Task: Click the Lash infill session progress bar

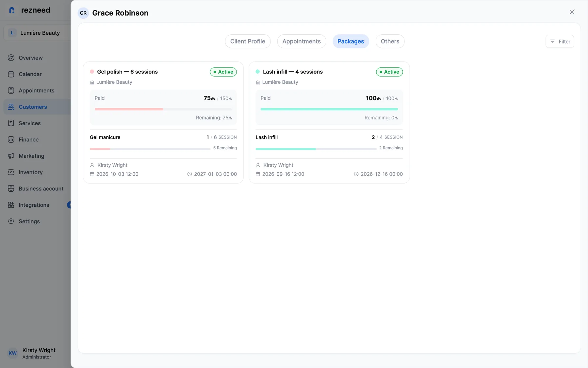Action: pos(316,149)
